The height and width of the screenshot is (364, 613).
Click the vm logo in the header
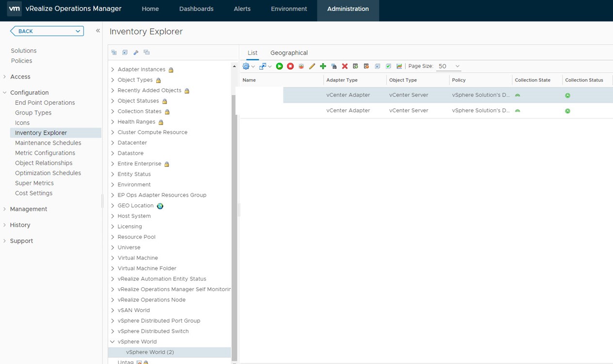15,9
